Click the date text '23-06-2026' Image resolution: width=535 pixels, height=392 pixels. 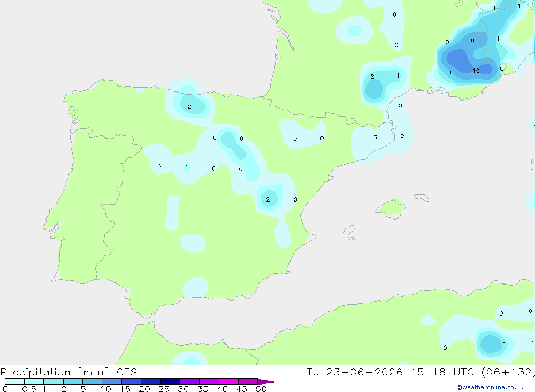pos(364,372)
